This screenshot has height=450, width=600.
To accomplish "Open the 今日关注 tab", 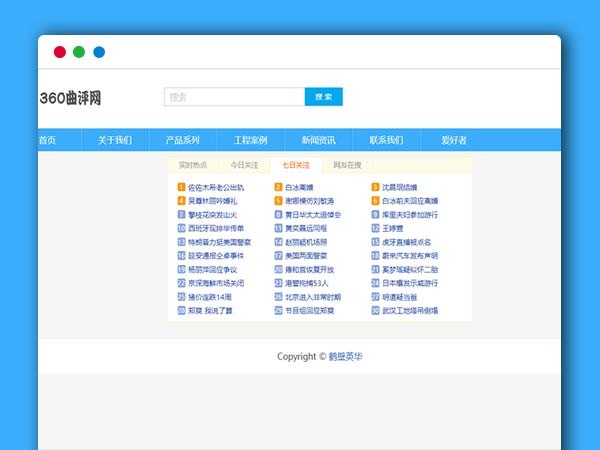I will pyautogui.click(x=244, y=164).
